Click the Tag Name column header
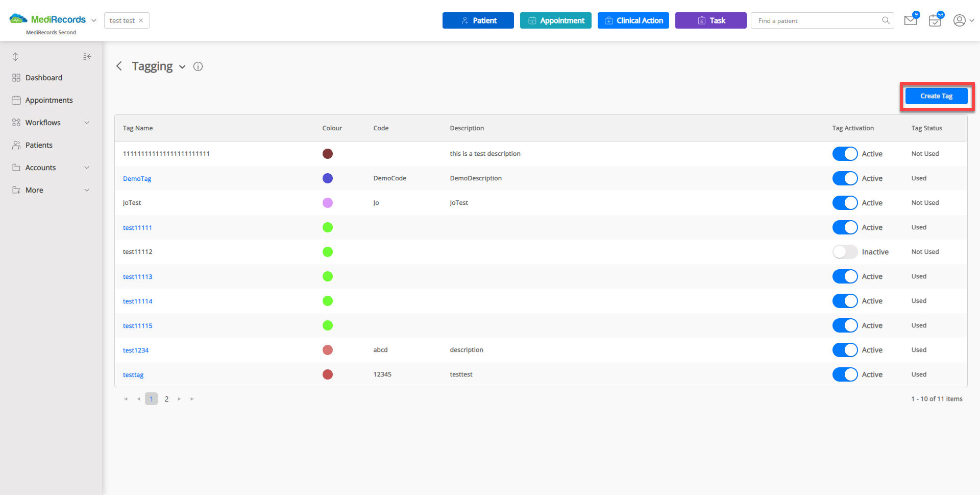The width and height of the screenshot is (980, 495). 138,128
